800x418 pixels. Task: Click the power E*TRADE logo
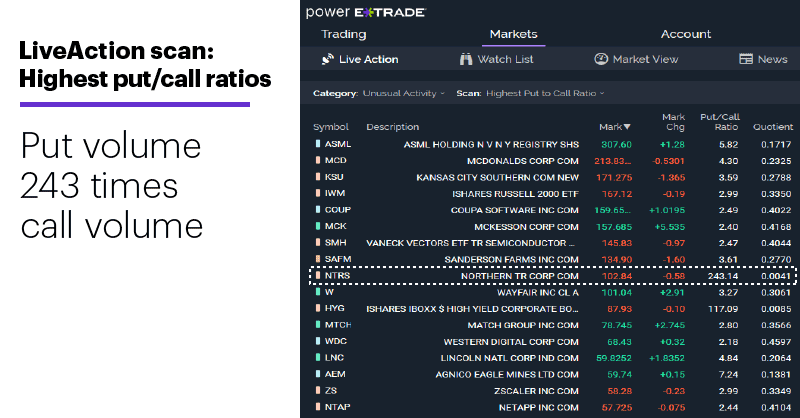pos(366,12)
